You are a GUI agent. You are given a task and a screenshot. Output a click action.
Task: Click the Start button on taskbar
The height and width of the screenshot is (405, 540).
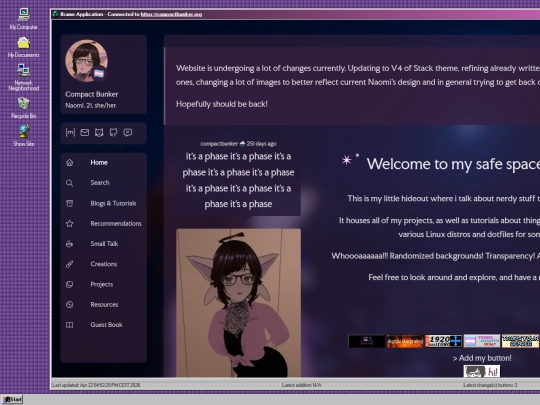click(13, 399)
